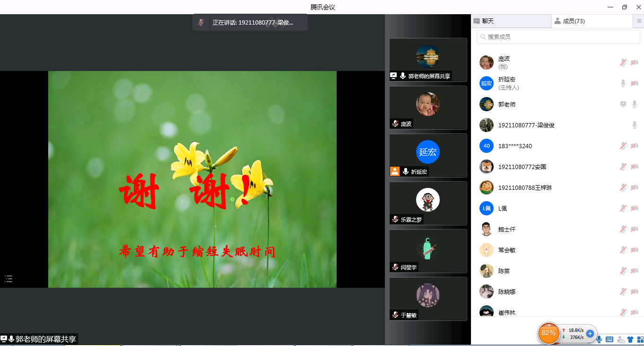
Task: Click the orange host icon on 折延宏's video tile
Action: [x=395, y=171]
